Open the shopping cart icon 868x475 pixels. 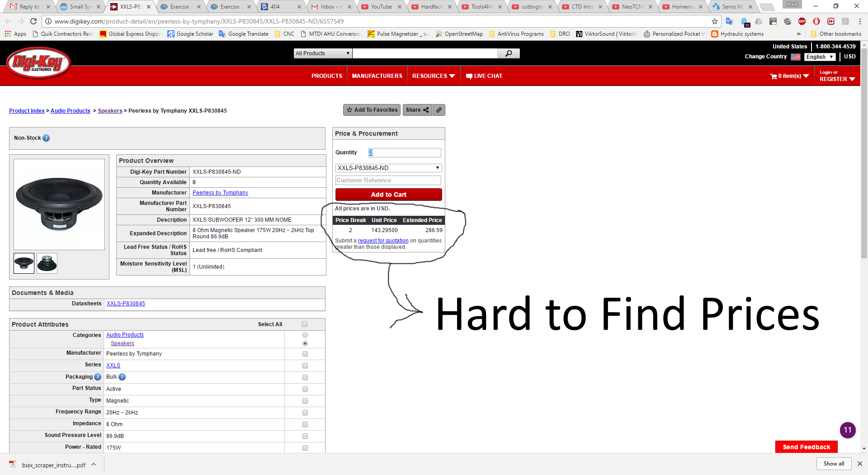point(774,76)
